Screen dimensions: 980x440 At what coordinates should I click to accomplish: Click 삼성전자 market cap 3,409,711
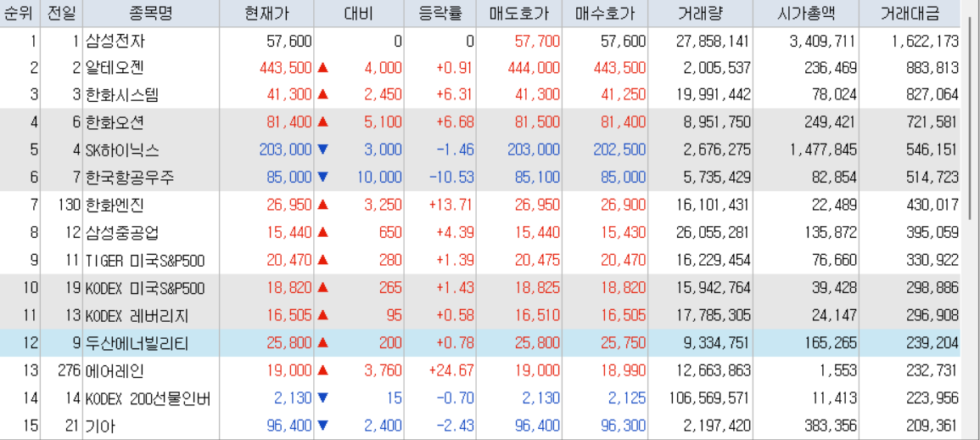[823, 42]
